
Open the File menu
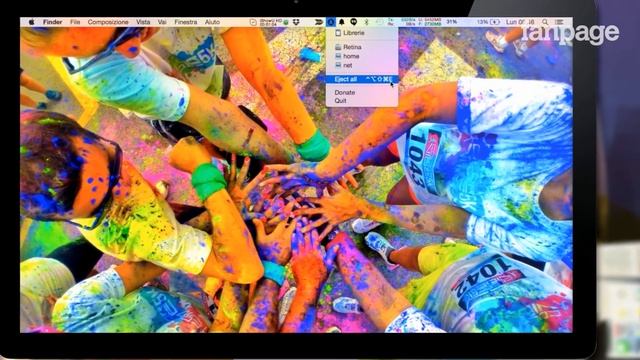(75, 22)
